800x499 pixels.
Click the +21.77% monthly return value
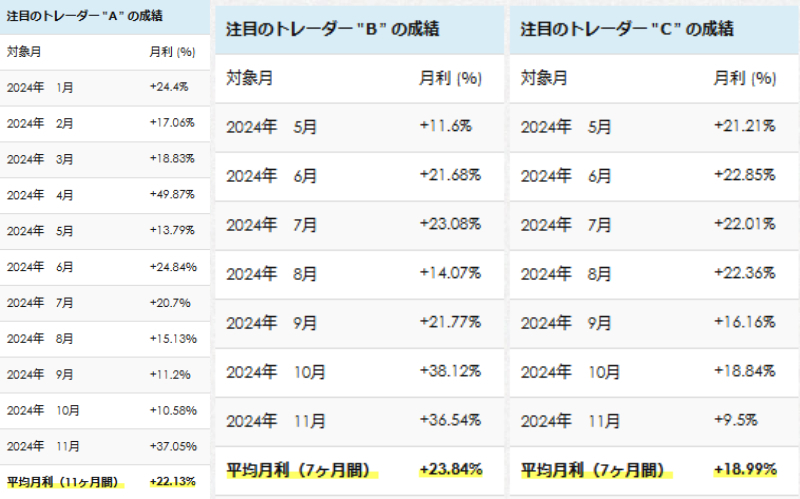(x=450, y=322)
